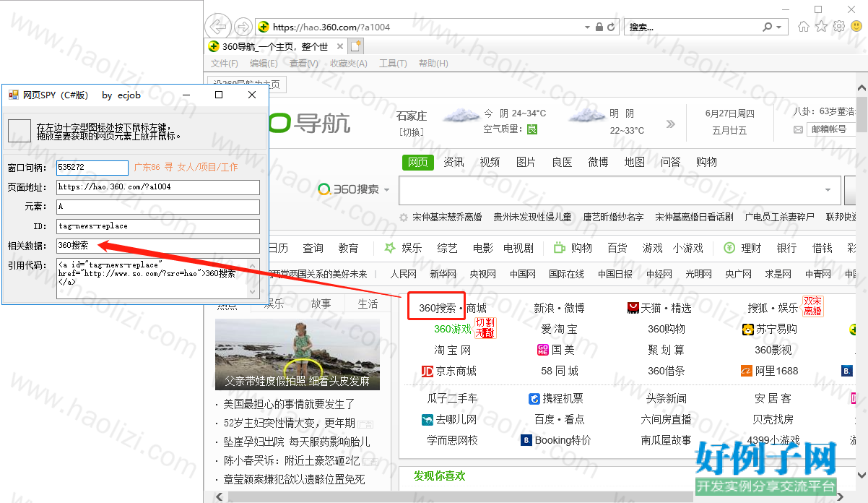Click the lock security icon in address bar
This screenshot has height=503, width=868.
pyautogui.click(x=599, y=27)
